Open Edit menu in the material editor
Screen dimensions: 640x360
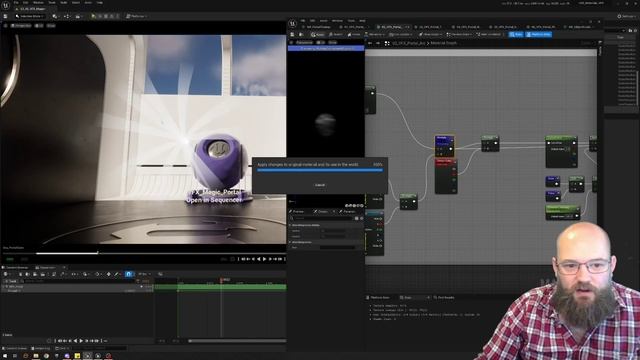(312, 20)
